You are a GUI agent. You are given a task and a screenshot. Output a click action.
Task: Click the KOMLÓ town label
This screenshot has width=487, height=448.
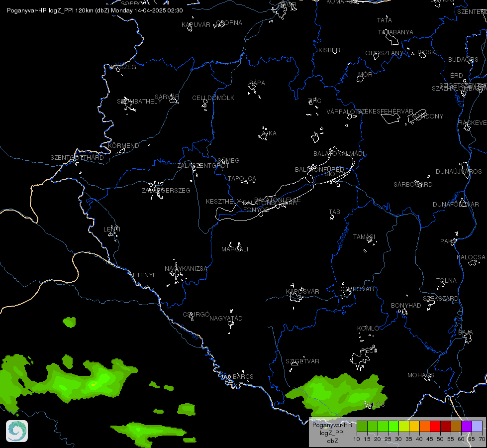[x=368, y=329]
